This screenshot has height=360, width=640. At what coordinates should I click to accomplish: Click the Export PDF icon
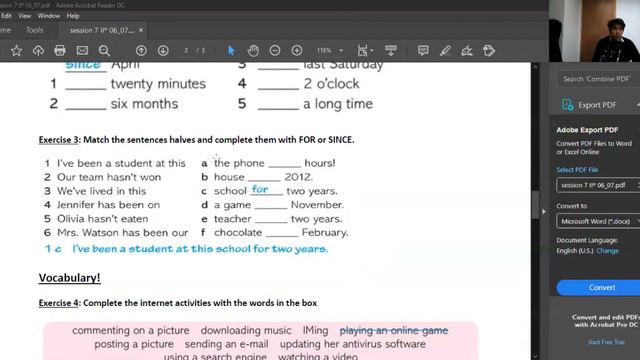tap(567, 105)
